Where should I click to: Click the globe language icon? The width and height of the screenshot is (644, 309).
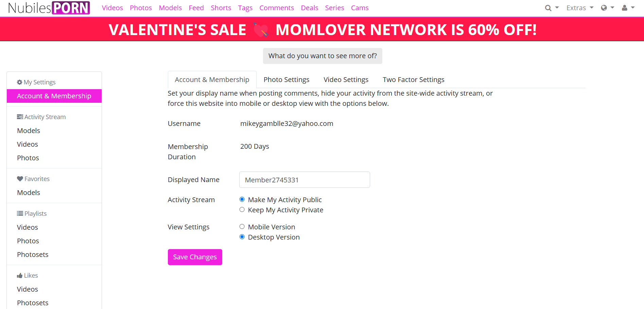(x=604, y=8)
